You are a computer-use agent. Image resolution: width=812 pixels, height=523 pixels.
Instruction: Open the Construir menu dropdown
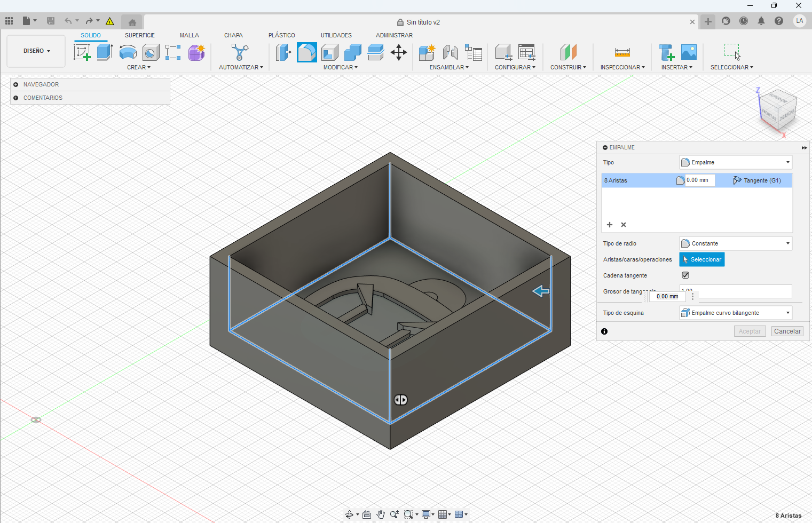tap(568, 67)
